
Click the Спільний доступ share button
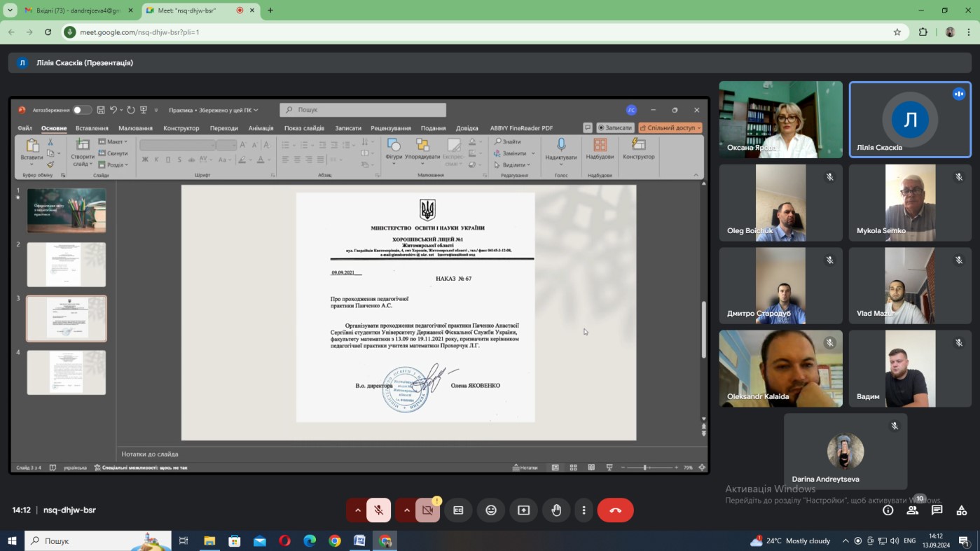[x=670, y=128]
